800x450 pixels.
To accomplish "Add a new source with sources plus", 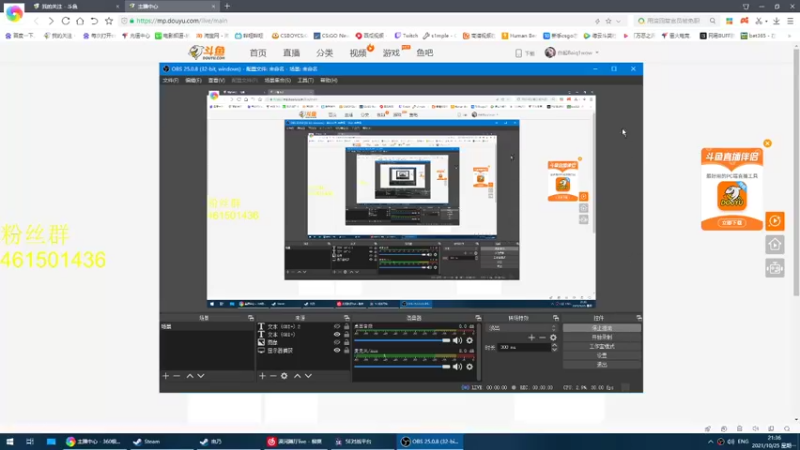I will point(262,376).
